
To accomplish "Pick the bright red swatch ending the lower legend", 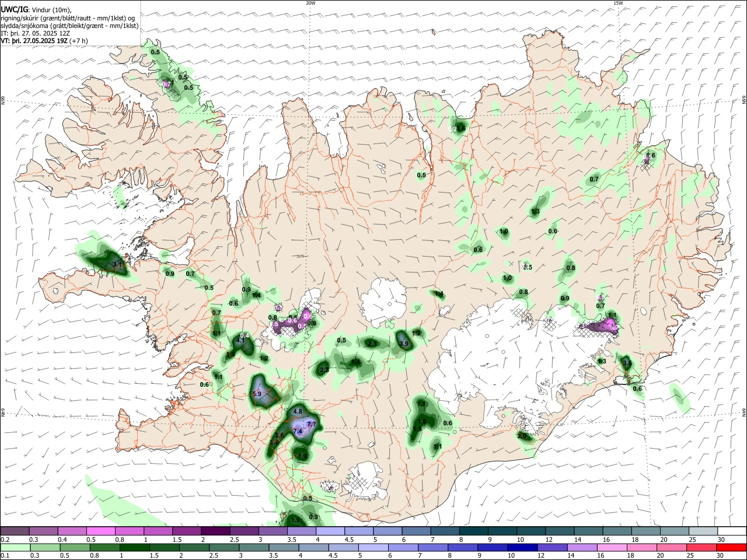I will tap(731, 548).
